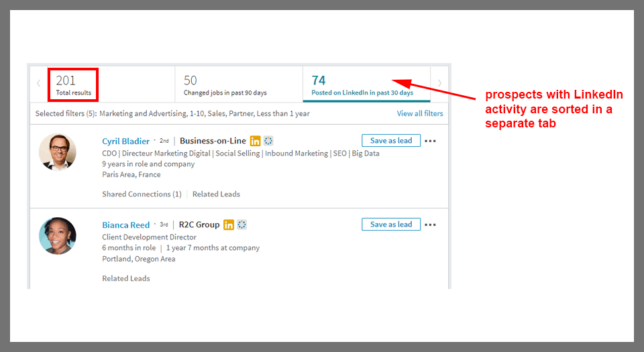
Task: Open Bianca Reed's profile name link
Action: tap(125, 225)
